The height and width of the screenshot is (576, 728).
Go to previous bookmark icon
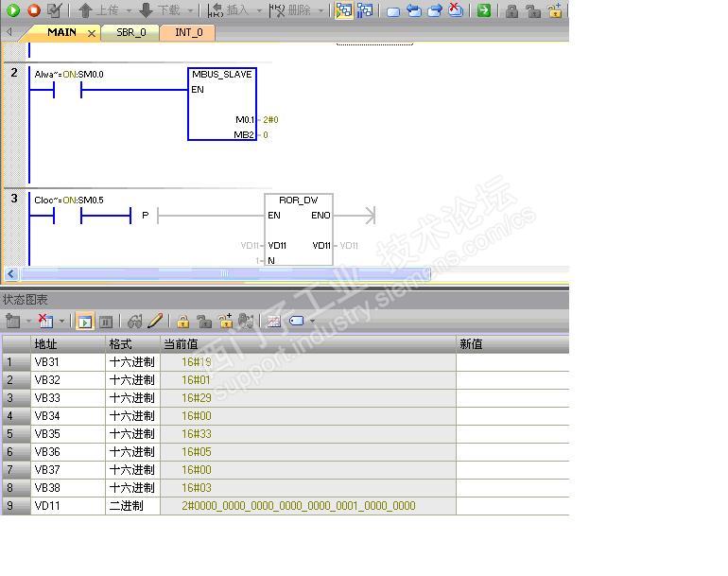tap(414, 10)
